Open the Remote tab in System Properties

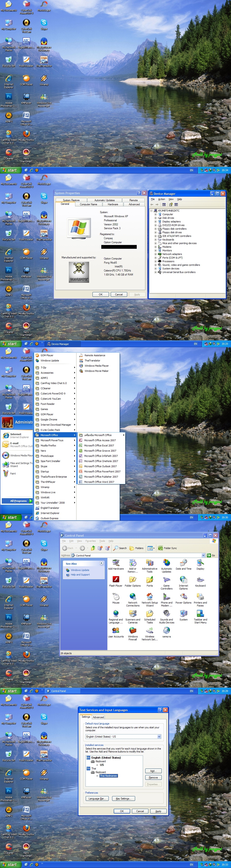(134, 200)
